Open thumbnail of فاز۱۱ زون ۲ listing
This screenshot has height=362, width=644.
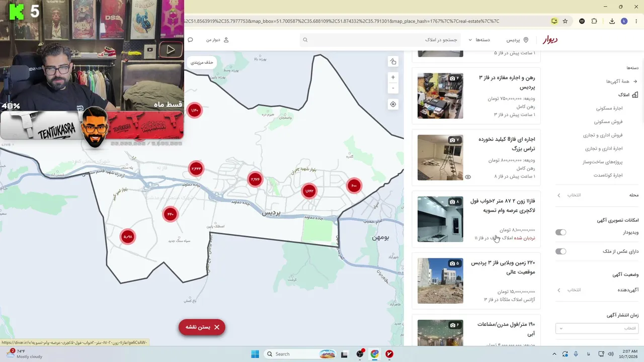click(440, 219)
